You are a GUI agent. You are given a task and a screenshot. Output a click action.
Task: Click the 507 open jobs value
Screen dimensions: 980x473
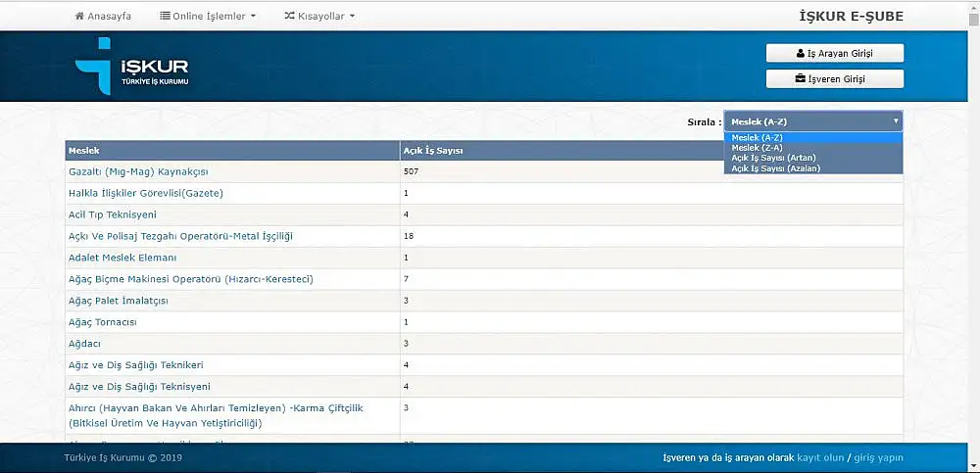click(x=411, y=171)
